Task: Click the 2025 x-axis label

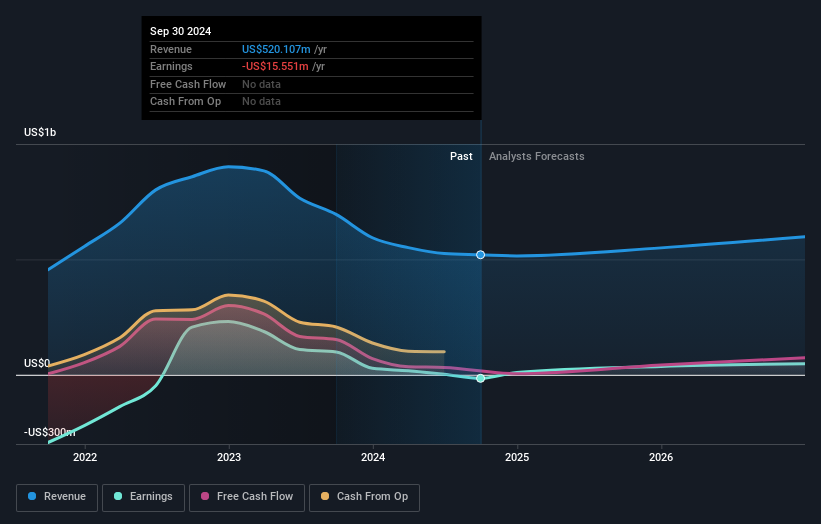Action: (x=517, y=458)
